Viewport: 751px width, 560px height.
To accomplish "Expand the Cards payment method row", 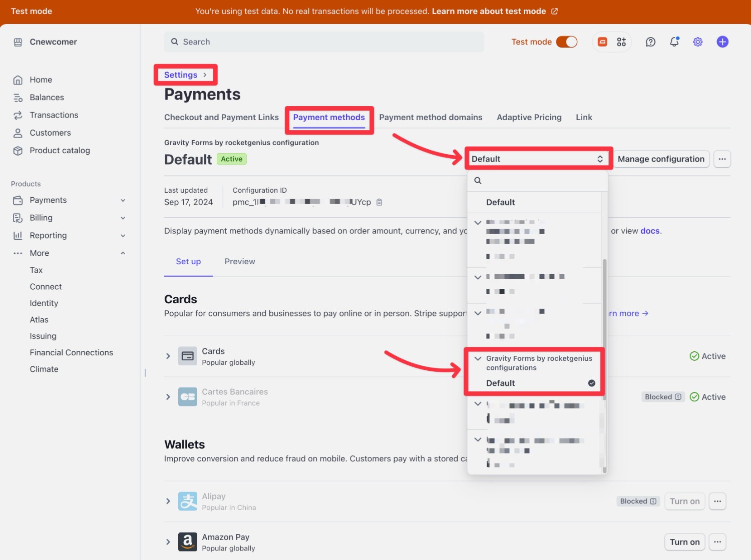I will coord(168,356).
